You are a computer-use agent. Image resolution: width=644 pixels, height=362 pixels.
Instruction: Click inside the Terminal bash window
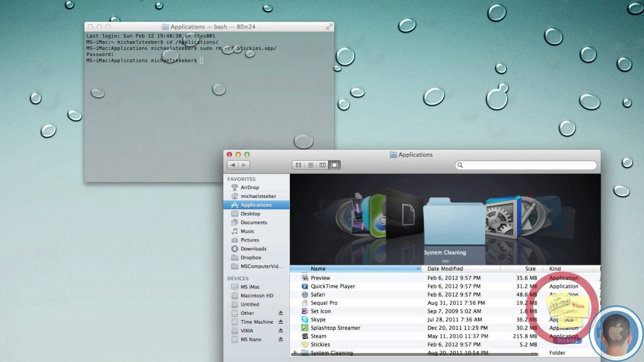[x=209, y=107]
